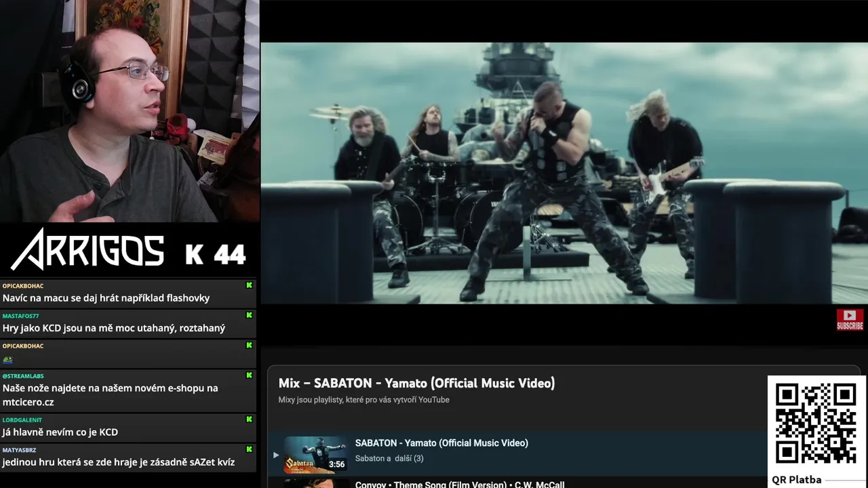Screen dimensions: 868x488
Task: Click the green badge on MASTAFOS77 message
Action: point(250,315)
